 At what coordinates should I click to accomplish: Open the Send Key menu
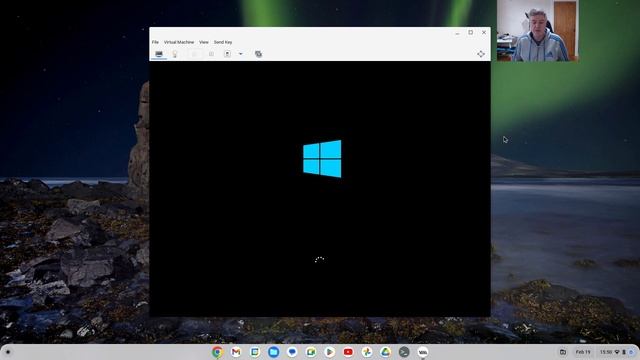pyautogui.click(x=223, y=42)
